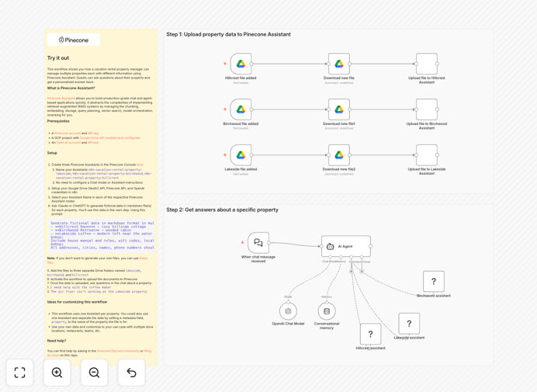The height and width of the screenshot is (392, 537).
Task: Click the air fryer Lakeside example prompt
Action: click(x=99, y=292)
